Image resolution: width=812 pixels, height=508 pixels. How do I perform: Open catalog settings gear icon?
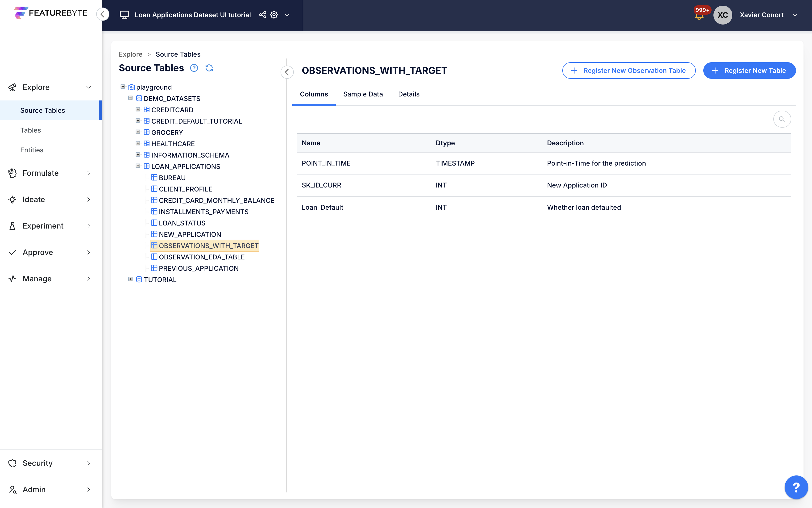click(274, 15)
